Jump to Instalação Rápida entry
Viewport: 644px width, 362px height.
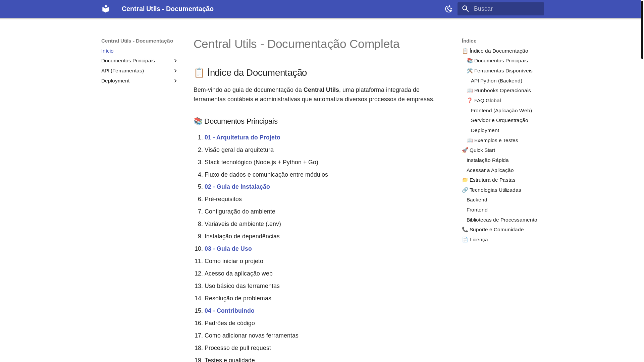tap(488, 160)
